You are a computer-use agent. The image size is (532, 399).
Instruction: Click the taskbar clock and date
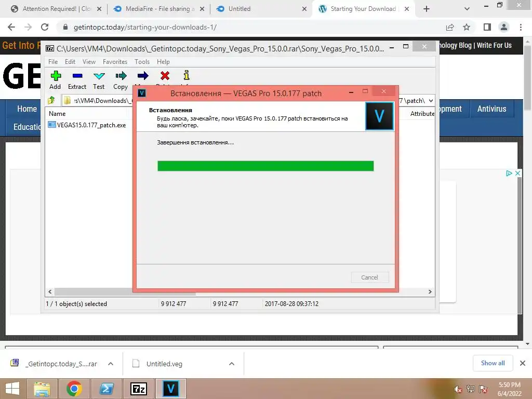coord(509,389)
